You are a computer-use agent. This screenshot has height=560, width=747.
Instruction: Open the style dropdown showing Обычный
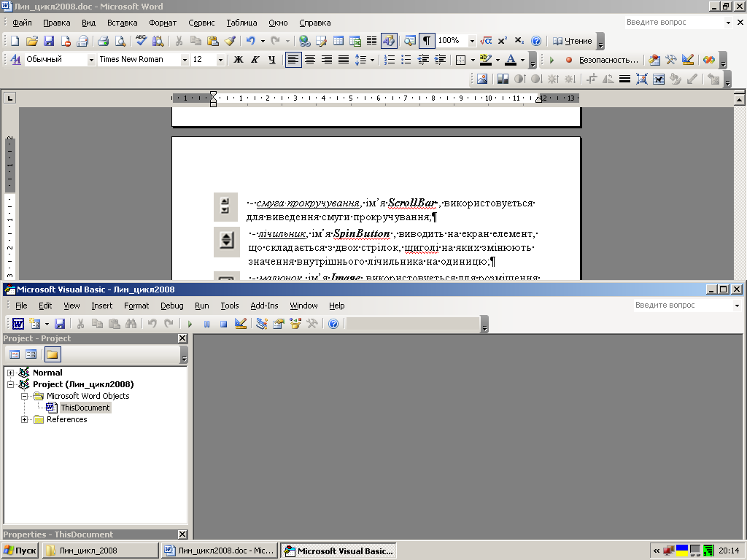[x=91, y=60]
